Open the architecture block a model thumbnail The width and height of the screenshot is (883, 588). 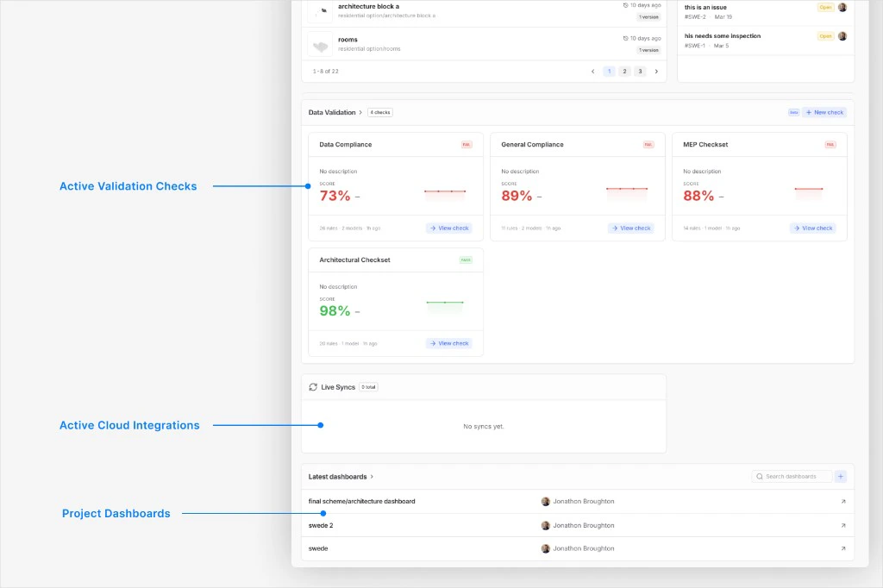click(x=320, y=10)
